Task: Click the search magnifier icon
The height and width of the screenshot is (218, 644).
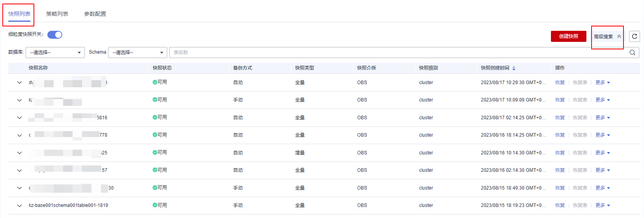Action: click(x=632, y=53)
